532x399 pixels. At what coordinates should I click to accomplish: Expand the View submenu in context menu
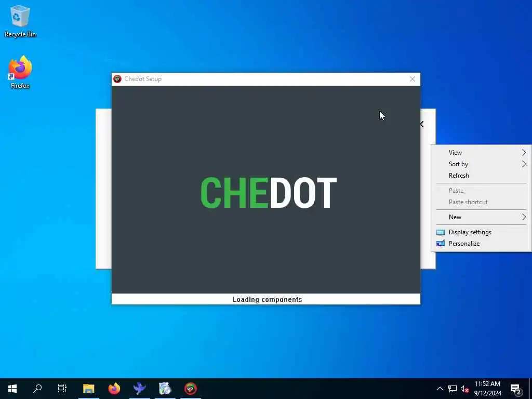[481, 153]
